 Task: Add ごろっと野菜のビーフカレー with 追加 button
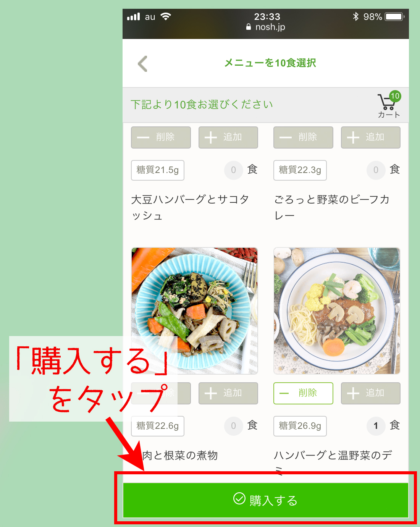(x=371, y=137)
